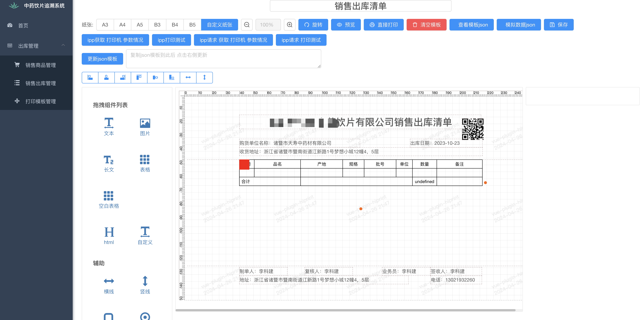644x320 pixels.
Task: Click the ipp请求 打印测试 button
Action: (301, 40)
